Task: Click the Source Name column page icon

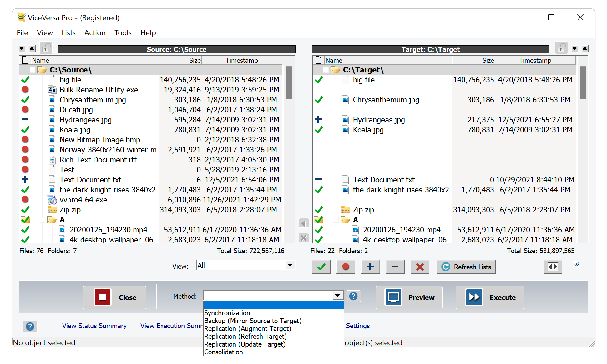Action: click(25, 60)
